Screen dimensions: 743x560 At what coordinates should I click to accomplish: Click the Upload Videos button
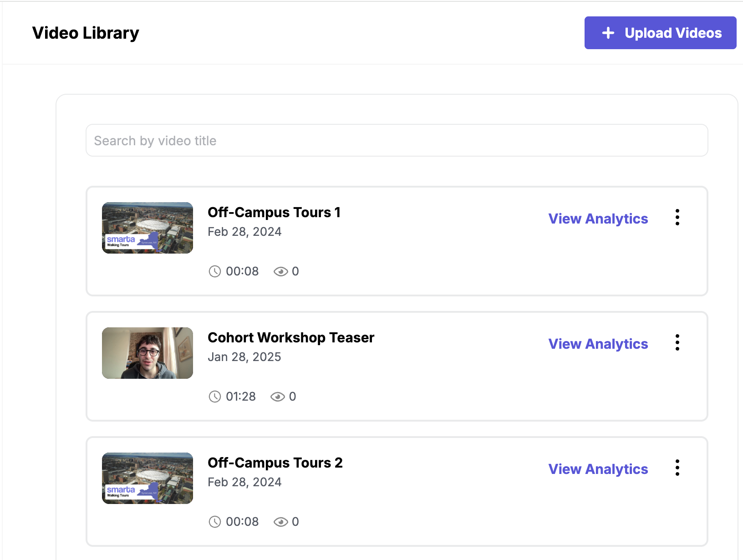click(x=660, y=33)
